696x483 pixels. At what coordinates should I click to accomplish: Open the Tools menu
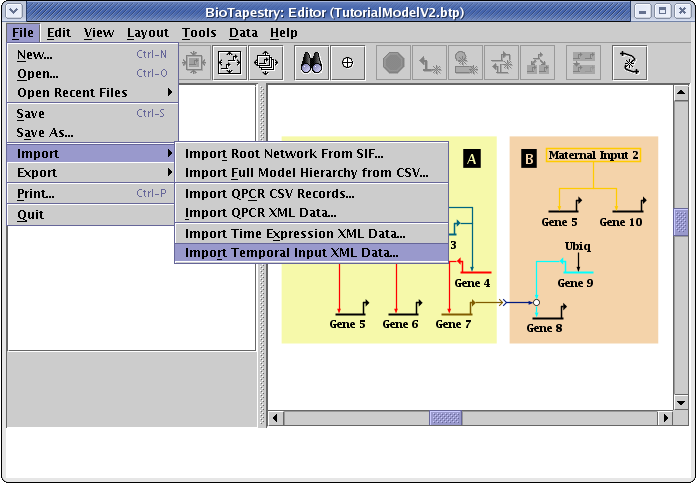pyautogui.click(x=199, y=33)
